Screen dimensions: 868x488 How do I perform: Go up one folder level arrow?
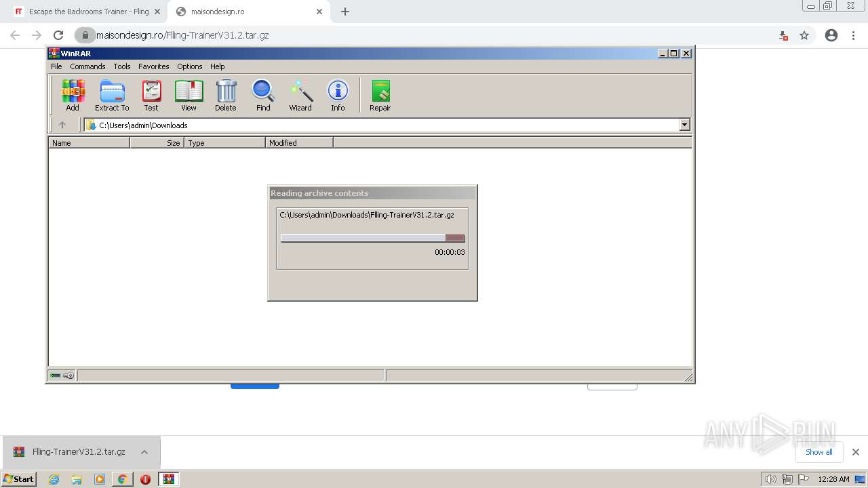click(62, 125)
